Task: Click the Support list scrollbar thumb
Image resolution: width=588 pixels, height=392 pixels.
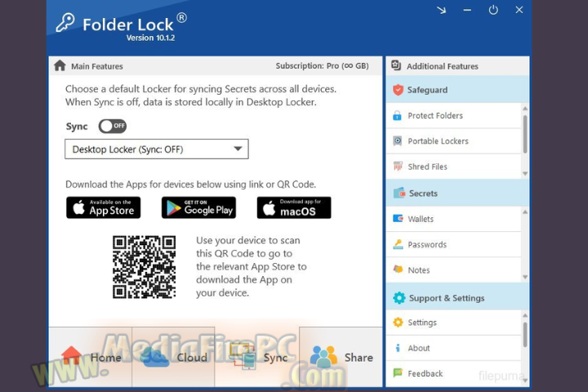Action: (x=525, y=335)
